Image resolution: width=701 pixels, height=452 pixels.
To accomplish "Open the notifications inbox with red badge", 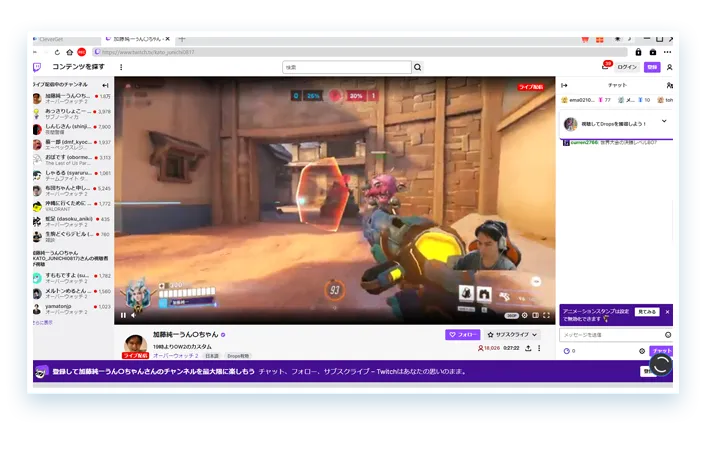I will (605, 67).
